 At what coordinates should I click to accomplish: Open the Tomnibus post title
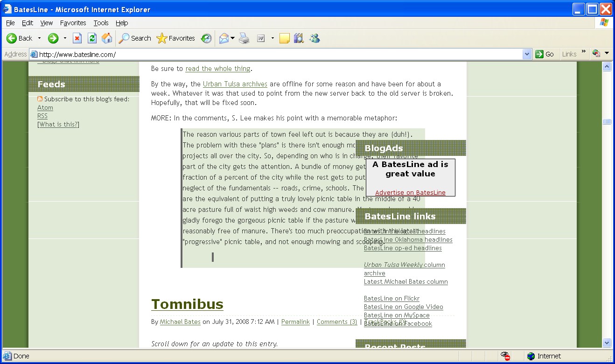coord(187,304)
